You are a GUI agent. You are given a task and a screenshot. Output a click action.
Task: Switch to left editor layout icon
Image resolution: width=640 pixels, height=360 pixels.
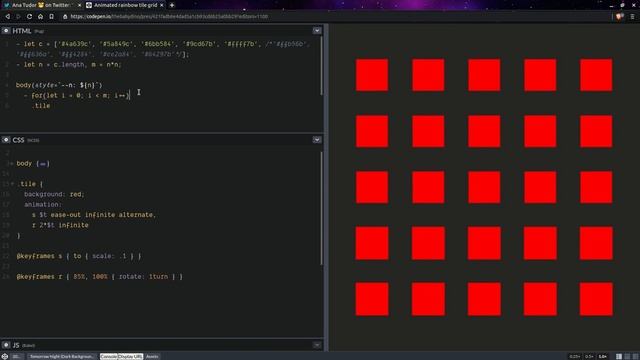pos(619,356)
